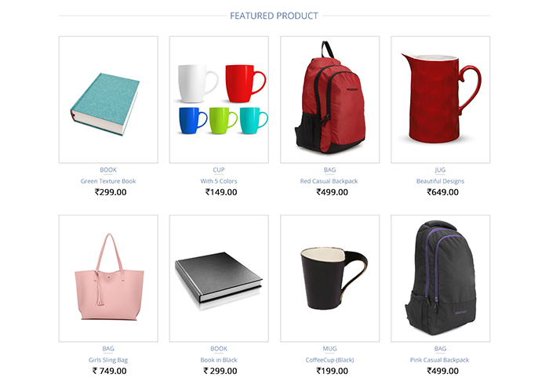Click the black book product image
The height and width of the screenshot is (392, 549).
point(219,278)
